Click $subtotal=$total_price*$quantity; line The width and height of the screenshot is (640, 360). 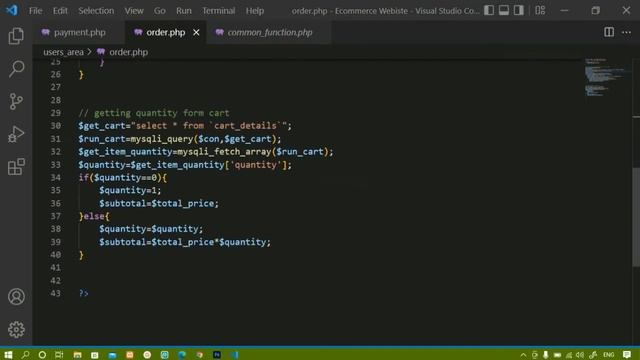click(185, 242)
